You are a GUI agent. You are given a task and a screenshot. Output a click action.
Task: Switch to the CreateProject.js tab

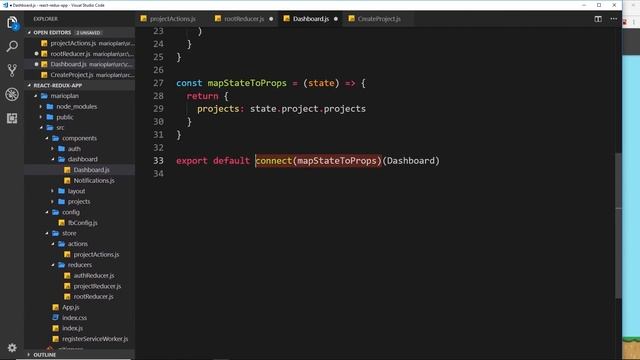click(x=379, y=19)
